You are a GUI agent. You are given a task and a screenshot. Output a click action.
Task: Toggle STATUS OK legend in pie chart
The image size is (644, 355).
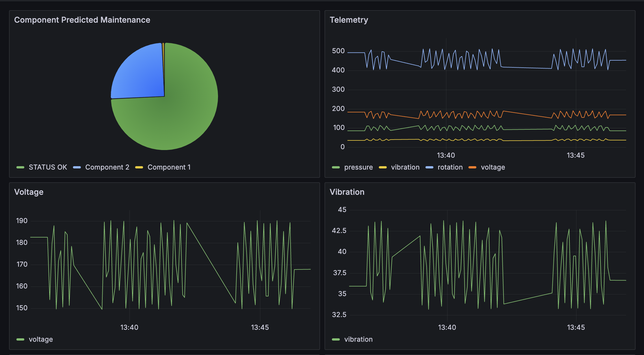click(48, 167)
